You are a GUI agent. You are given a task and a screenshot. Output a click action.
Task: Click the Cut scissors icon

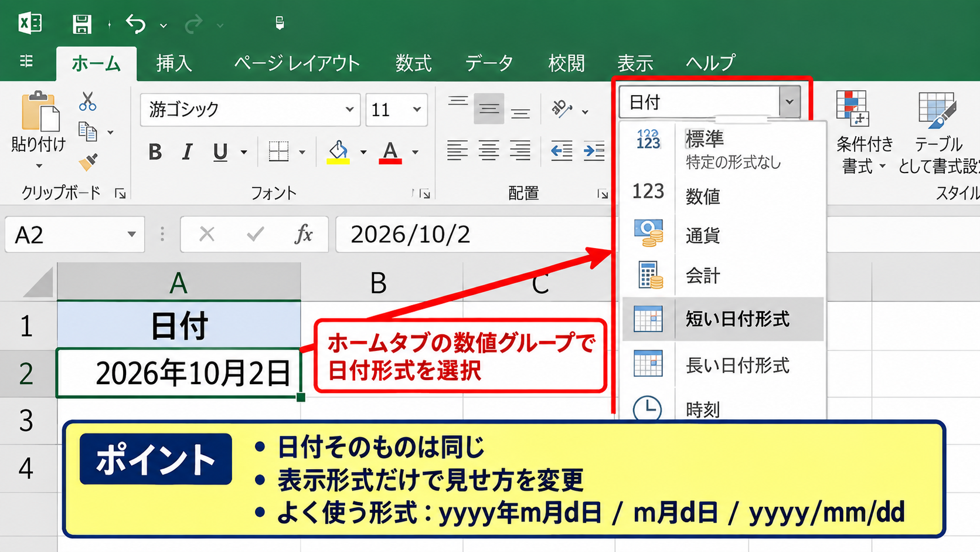pos(87,101)
